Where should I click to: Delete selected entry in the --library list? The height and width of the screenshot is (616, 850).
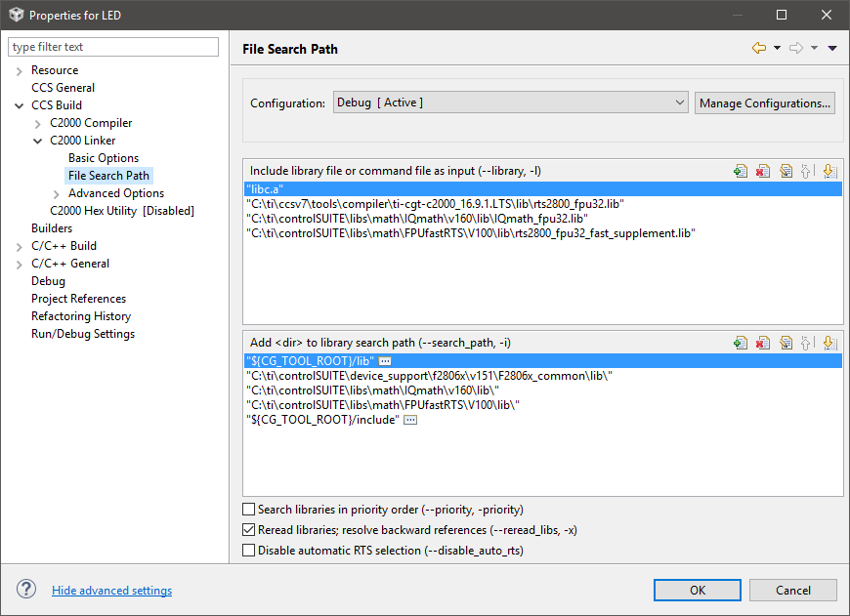763,171
